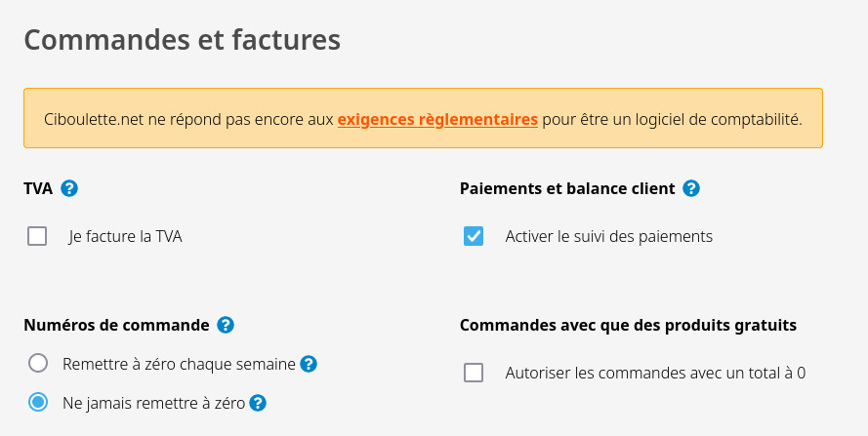The image size is (868, 436).
Task: Uncheck the Activer le suivi des paiements box
Action: pos(474,236)
